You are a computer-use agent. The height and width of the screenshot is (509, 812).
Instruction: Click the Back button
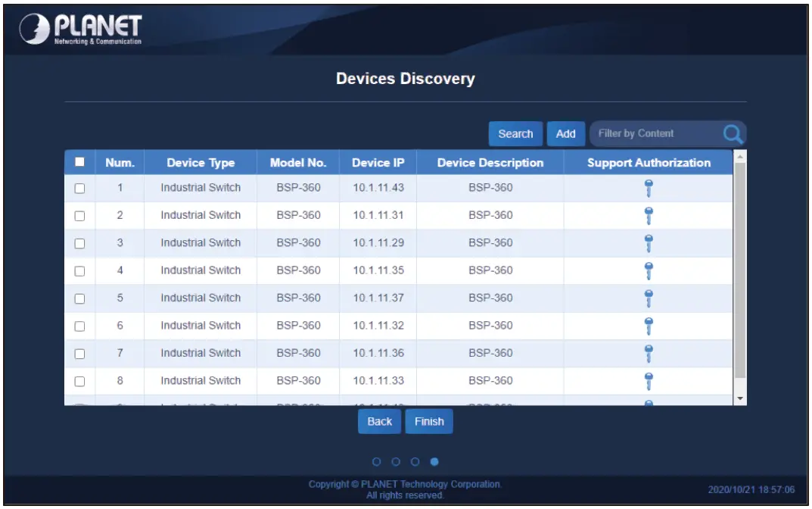click(x=379, y=421)
